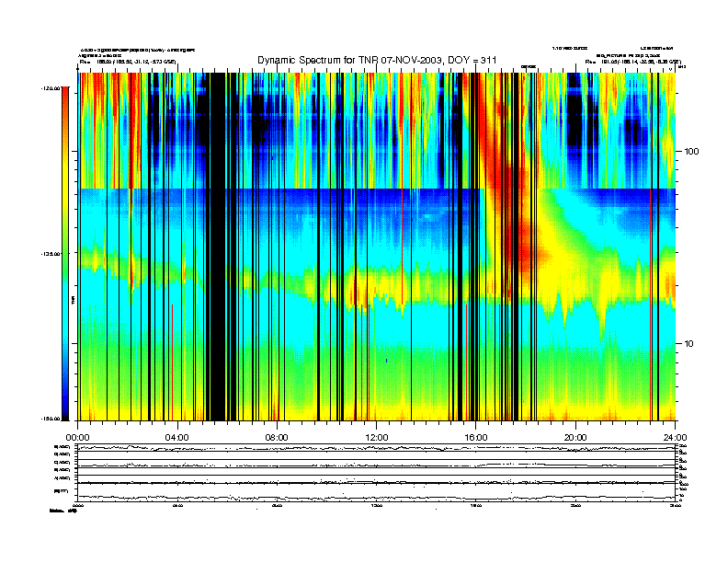Image resolution: width=728 pixels, height=563 pixels.
Task: Click the 12:00 time axis label
Action: click(377, 438)
